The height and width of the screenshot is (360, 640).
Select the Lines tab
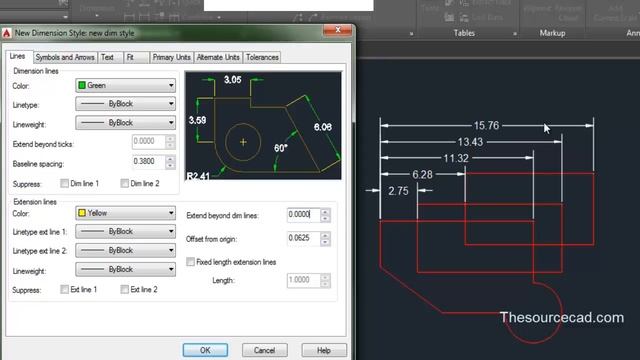point(18,56)
